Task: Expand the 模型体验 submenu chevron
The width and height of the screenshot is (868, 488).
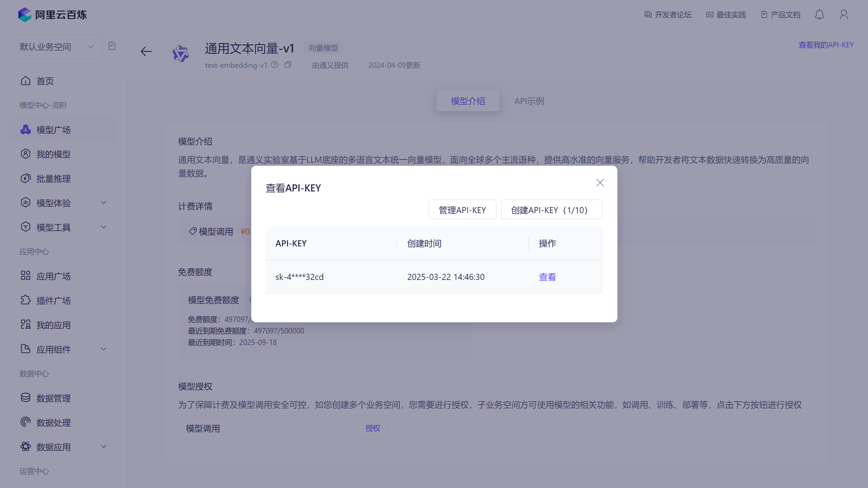Action: tap(104, 203)
